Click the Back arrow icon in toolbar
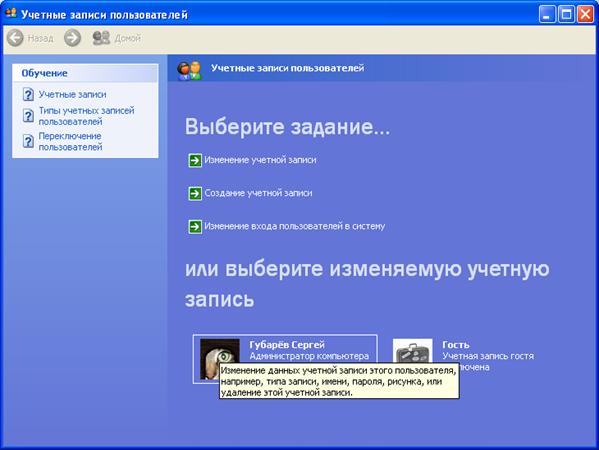The width and height of the screenshot is (599, 450). pyautogui.click(x=16, y=38)
